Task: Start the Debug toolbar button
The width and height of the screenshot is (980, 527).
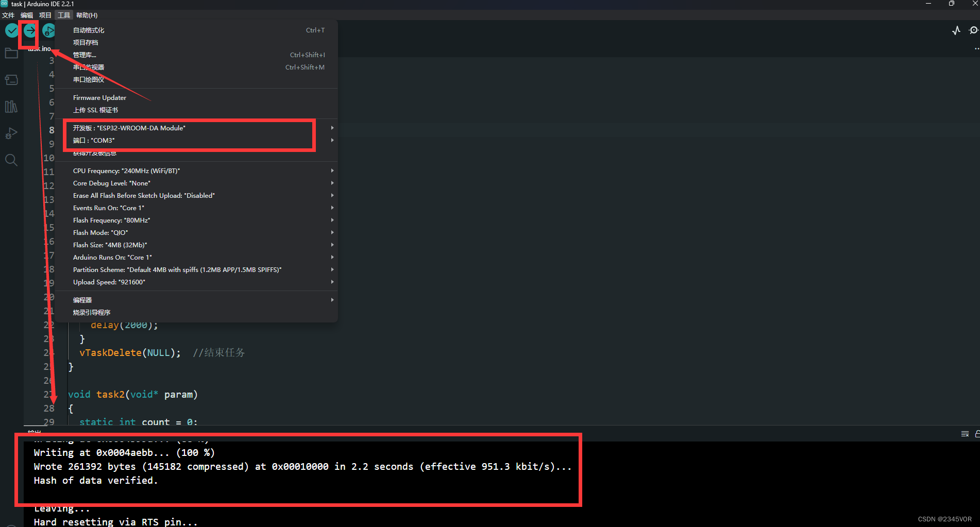Action: [48, 31]
